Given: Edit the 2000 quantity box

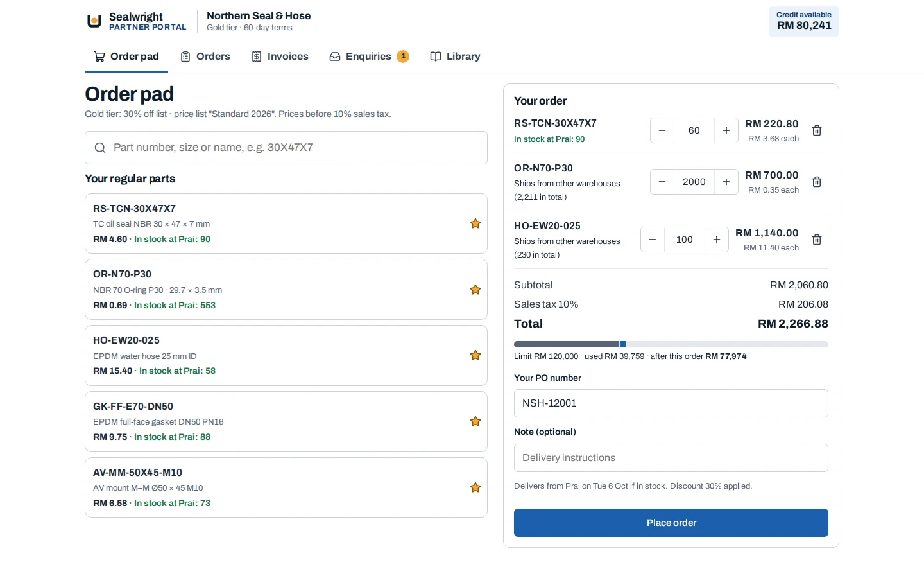Looking at the screenshot, I should coord(694,182).
